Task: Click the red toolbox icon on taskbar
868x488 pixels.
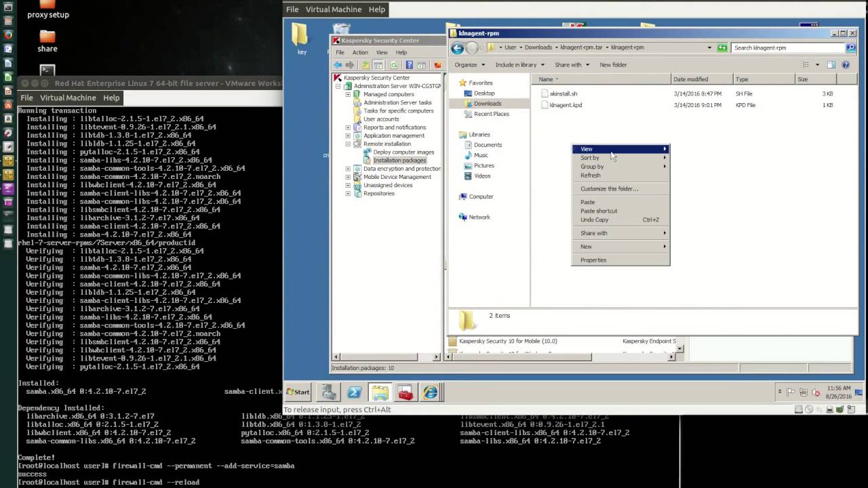Action: [406, 392]
